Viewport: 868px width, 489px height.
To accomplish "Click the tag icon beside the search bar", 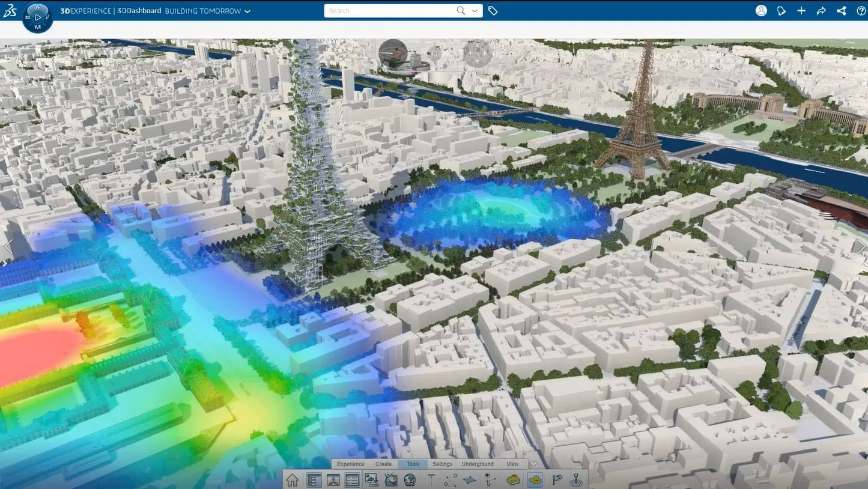I will [493, 10].
